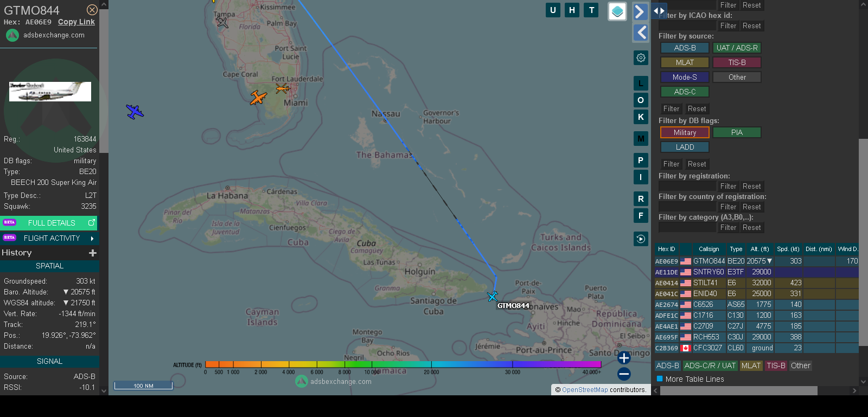Toggle Military DB flag filter
Screen dimensions: 868x417
point(685,132)
